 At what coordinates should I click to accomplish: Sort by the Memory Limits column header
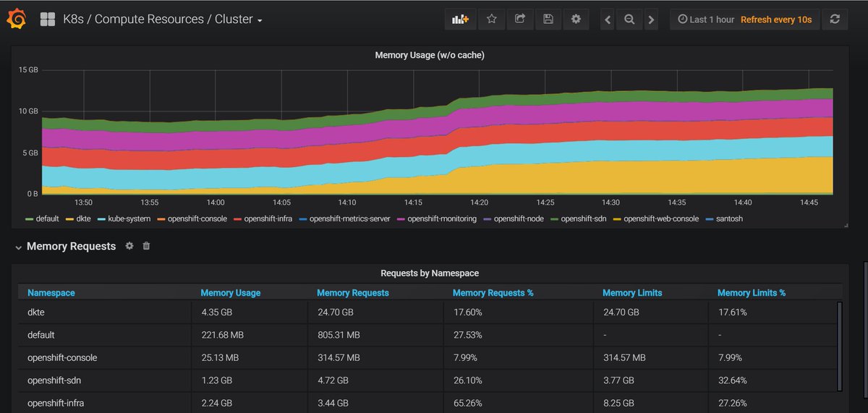(x=632, y=293)
